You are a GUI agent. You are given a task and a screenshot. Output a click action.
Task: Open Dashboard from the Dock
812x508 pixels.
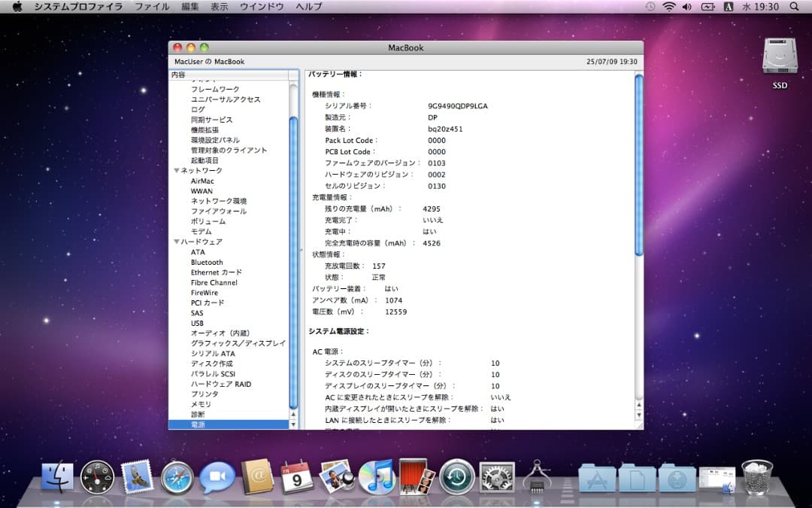click(98, 476)
